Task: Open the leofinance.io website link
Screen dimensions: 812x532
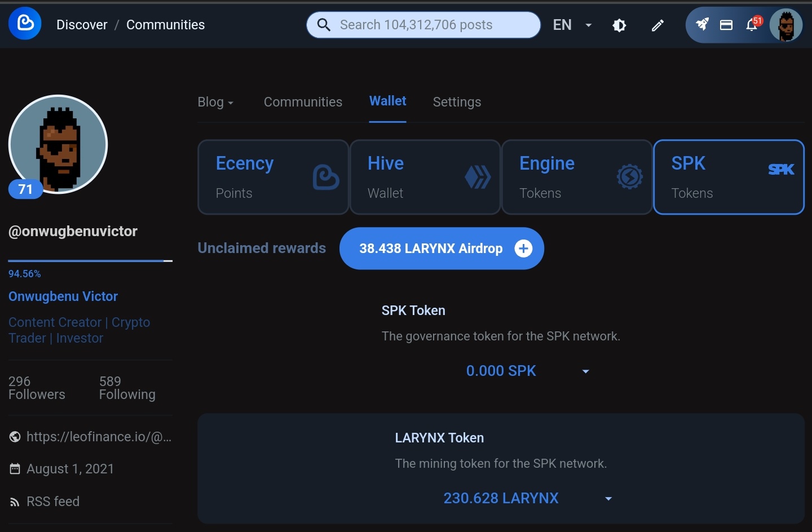Action: [99, 437]
